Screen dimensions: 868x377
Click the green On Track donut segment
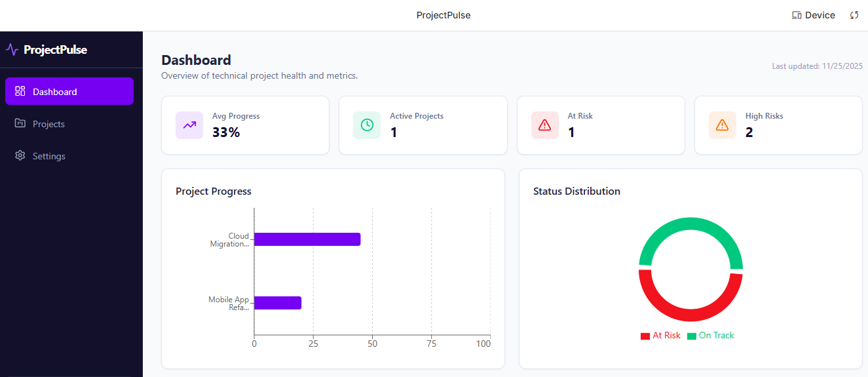(x=690, y=224)
